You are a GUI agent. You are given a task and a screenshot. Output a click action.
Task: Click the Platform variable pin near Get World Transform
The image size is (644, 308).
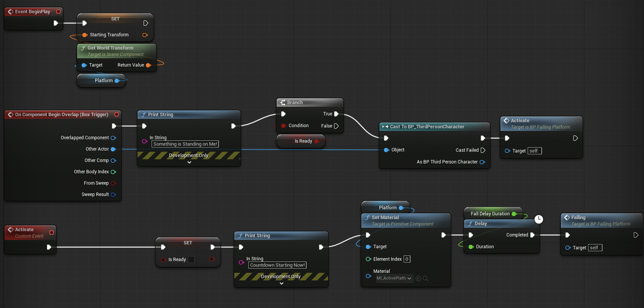pyautogui.click(x=117, y=81)
